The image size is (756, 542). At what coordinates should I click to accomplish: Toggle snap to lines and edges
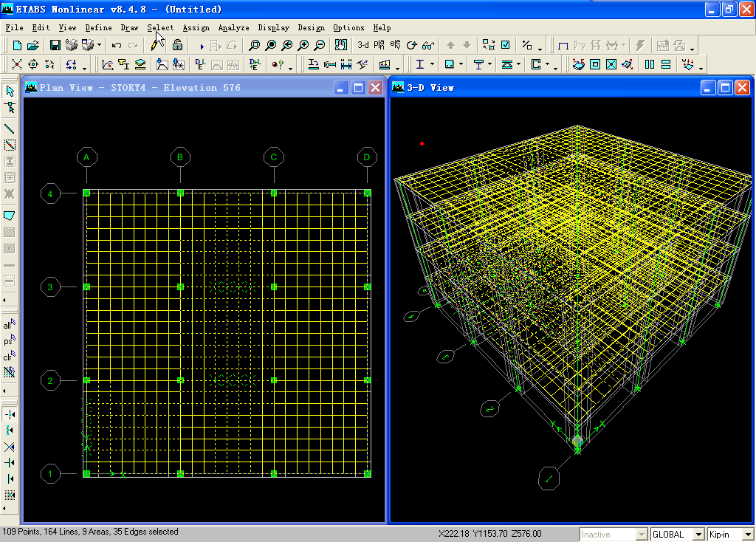10,478
